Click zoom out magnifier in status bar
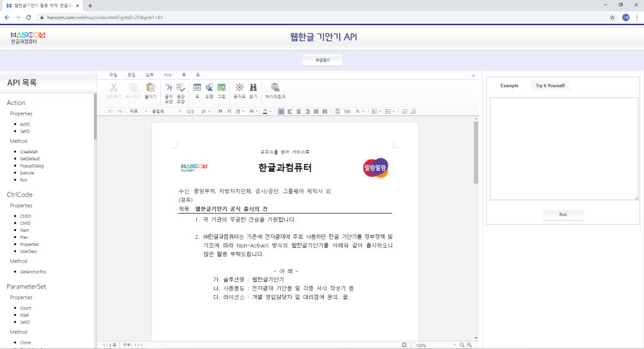Viewport: 644px width, 349px height. (x=462, y=345)
